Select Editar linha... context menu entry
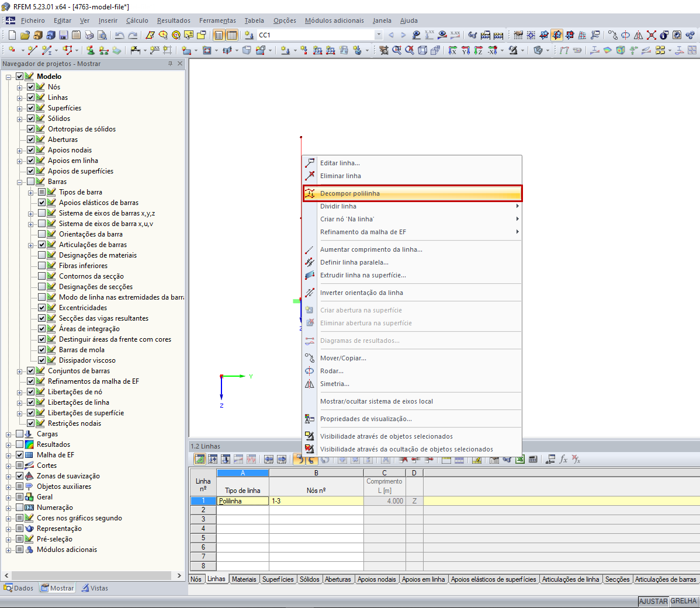This screenshot has width=700, height=608. coord(411,163)
